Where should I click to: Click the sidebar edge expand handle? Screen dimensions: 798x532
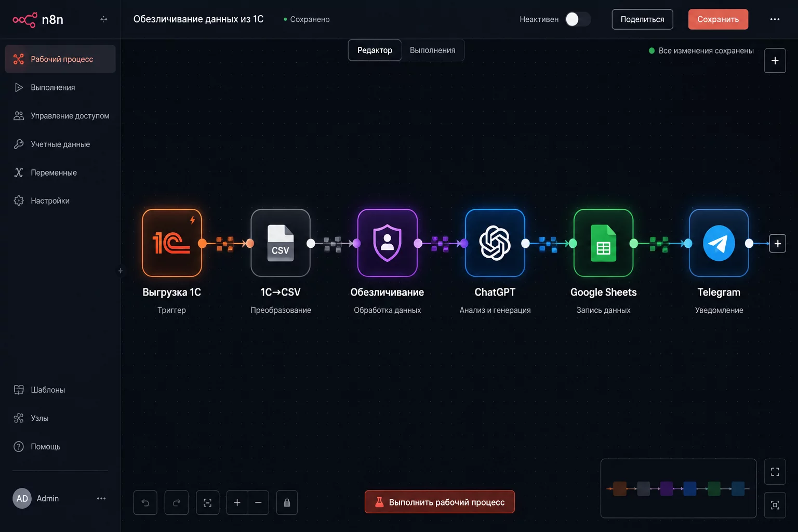(121, 271)
